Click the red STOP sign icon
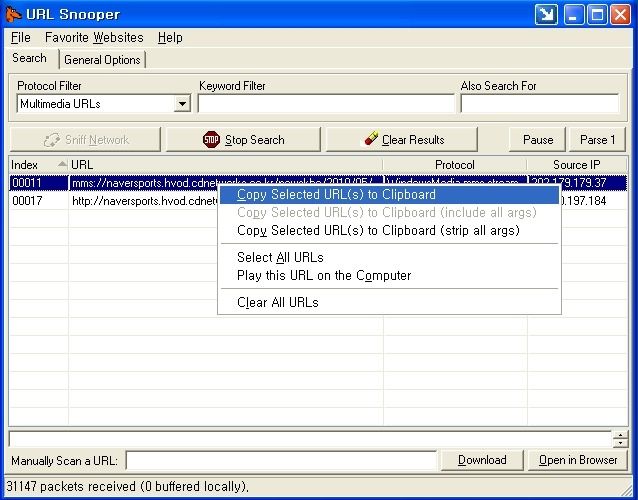The width and height of the screenshot is (638, 500). (x=211, y=140)
